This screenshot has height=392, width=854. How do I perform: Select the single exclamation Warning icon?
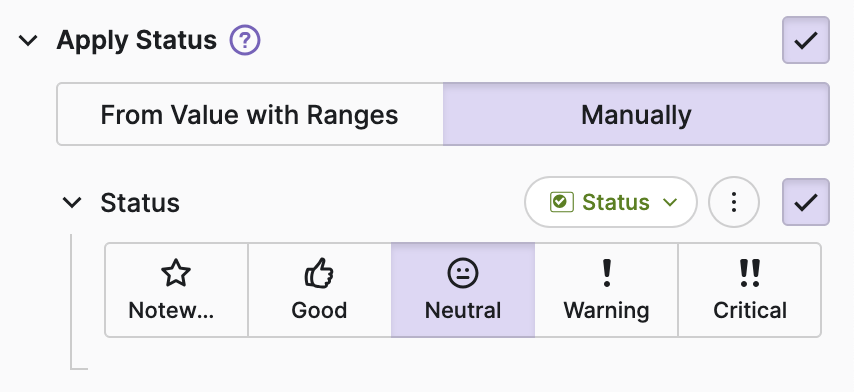tap(606, 273)
